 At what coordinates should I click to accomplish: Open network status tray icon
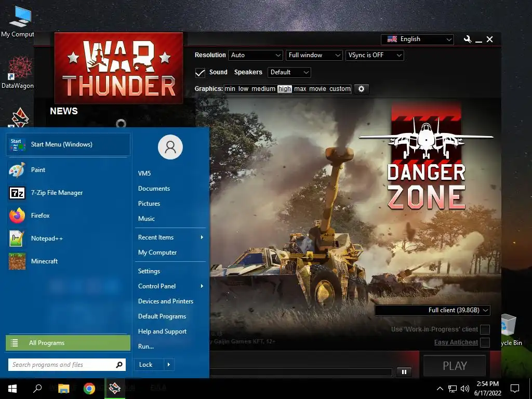(453, 389)
